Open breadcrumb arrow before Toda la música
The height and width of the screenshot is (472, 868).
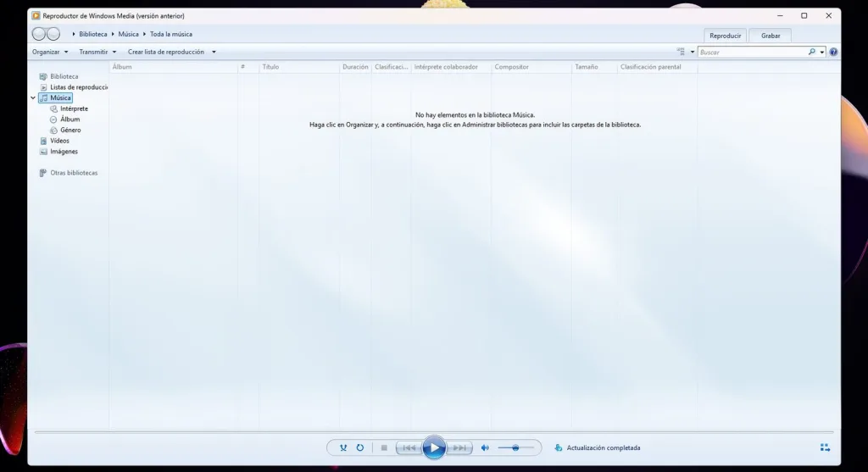[144, 34]
